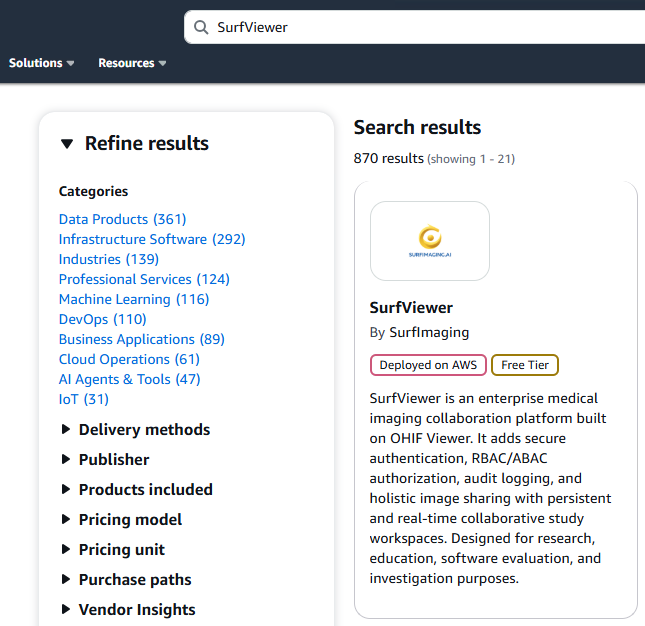Filter by Infrastructure Software (292)
The image size is (645, 626).
(x=152, y=239)
